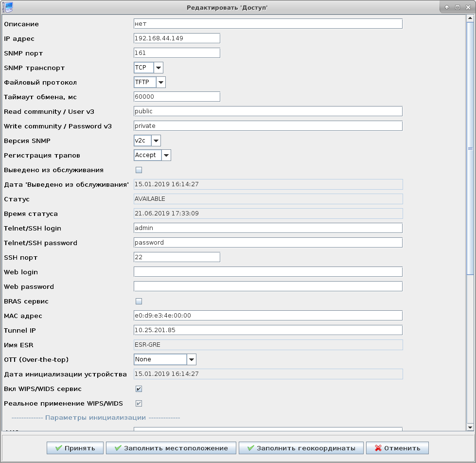Click the scrollbar down arrow
Image resolution: width=476 pixels, height=463 pixels.
pos(470,427)
